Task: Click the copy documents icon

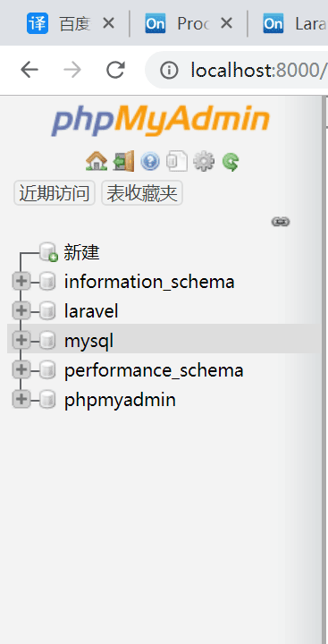Action: (177, 161)
